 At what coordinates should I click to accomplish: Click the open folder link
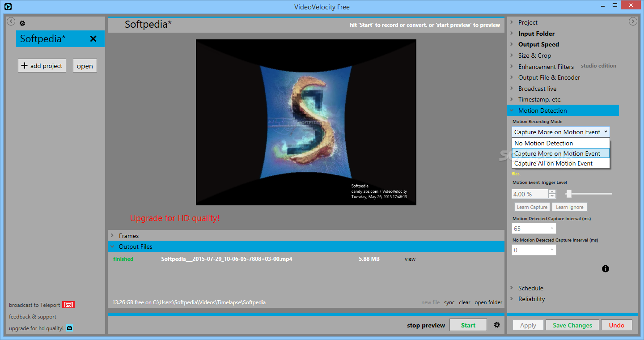[488, 302]
